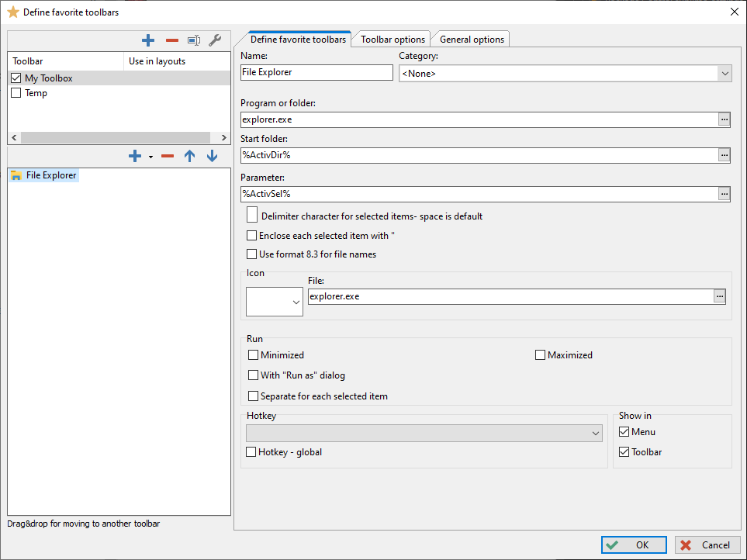This screenshot has width=747, height=560.
Task: Delete the File Explorer item using the lower minus icon
Action: 167,157
